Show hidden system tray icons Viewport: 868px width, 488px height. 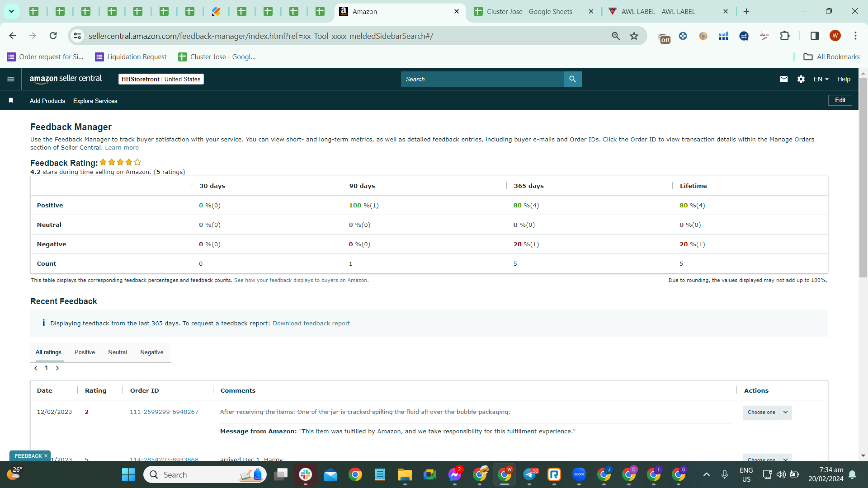coord(706,474)
